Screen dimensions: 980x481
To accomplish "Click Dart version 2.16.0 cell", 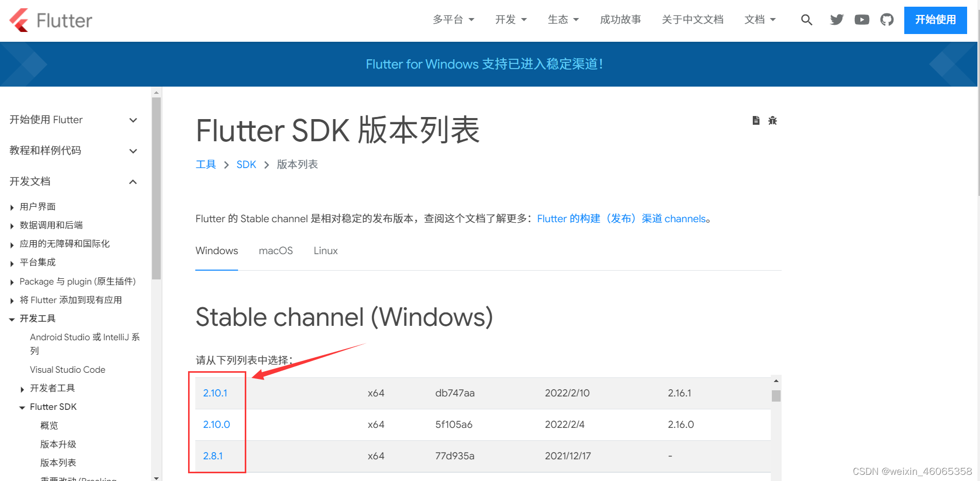I will 681,424.
